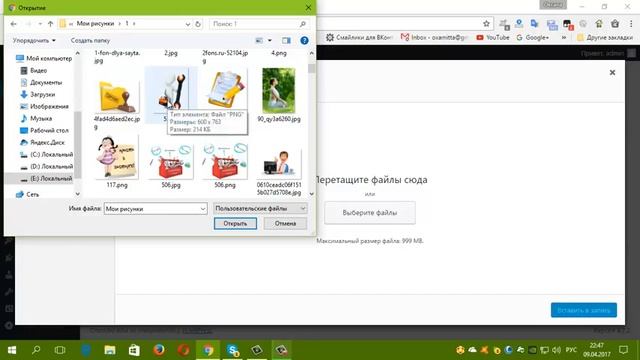
Task: Bookmark page with star icon
Action: coord(486,24)
